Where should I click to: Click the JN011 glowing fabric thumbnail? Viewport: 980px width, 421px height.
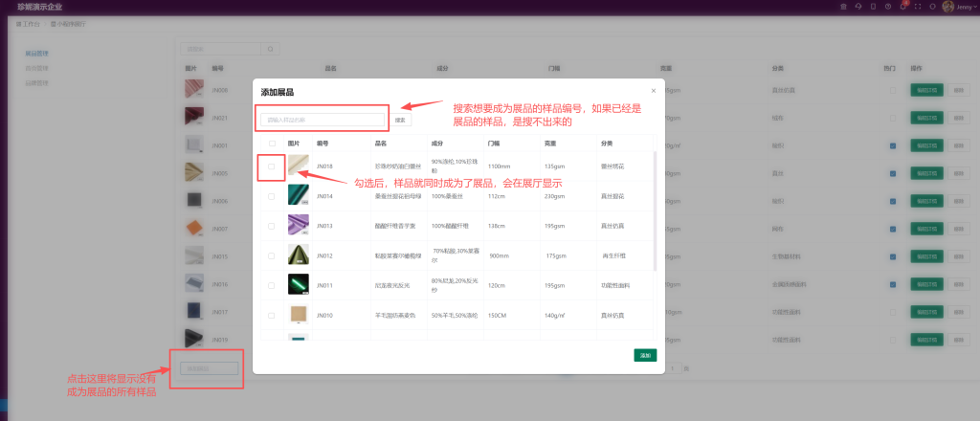pyautogui.click(x=298, y=284)
